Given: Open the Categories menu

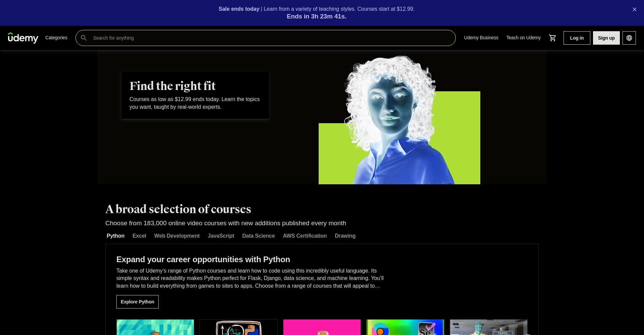Looking at the screenshot, I should pyautogui.click(x=56, y=38).
